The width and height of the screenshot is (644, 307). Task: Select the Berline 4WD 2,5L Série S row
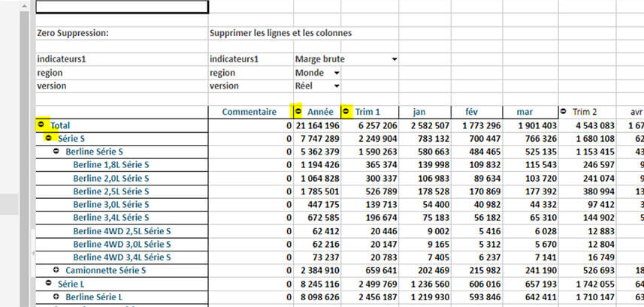click(x=122, y=231)
